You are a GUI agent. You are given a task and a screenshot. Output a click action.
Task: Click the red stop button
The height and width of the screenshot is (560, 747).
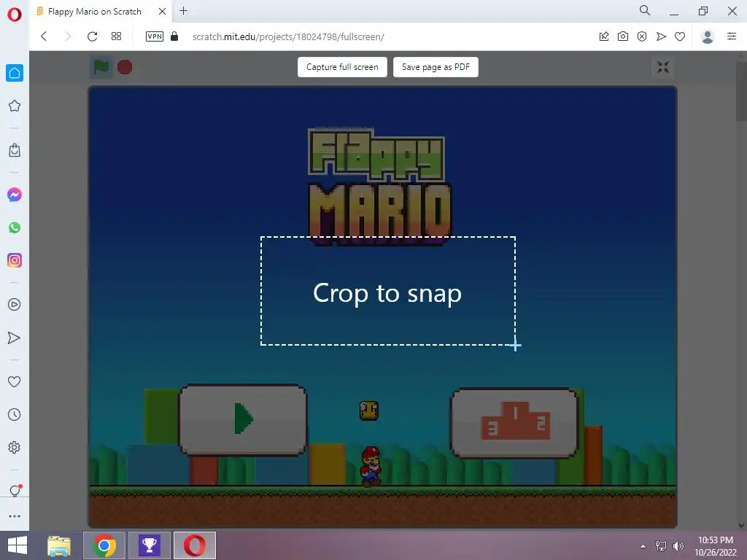tap(125, 67)
